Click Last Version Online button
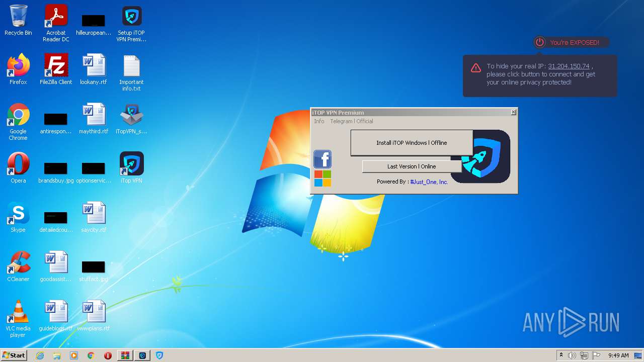The width and height of the screenshot is (644, 362). [x=412, y=166]
